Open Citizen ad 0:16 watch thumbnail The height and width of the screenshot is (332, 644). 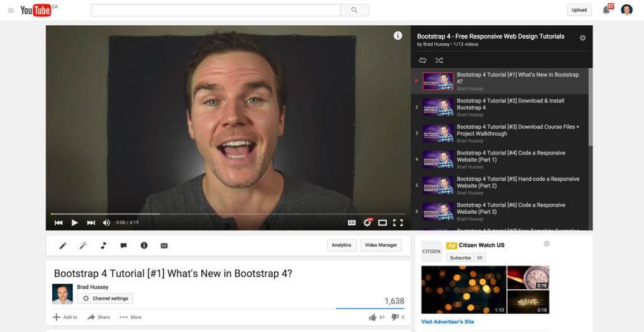(x=528, y=277)
